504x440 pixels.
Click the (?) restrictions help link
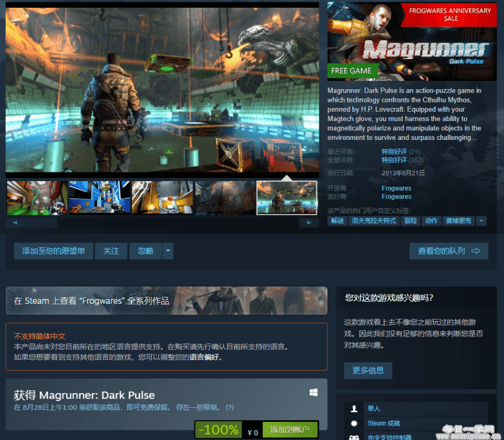click(230, 408)
